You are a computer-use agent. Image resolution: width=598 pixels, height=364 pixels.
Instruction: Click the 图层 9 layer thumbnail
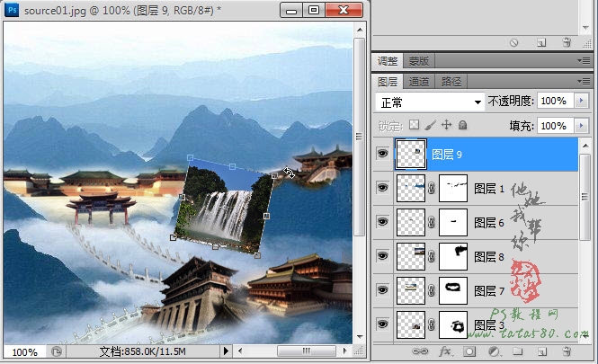click(x=411, y=154)
